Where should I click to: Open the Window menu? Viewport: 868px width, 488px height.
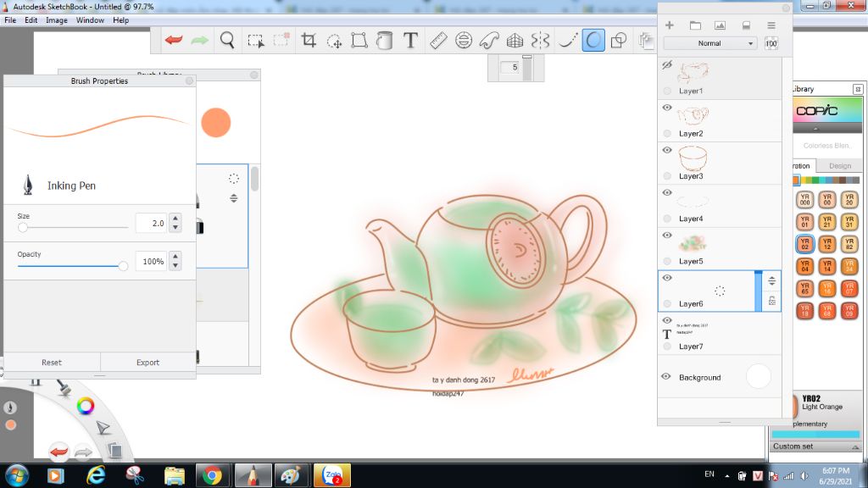click(90, 20)
